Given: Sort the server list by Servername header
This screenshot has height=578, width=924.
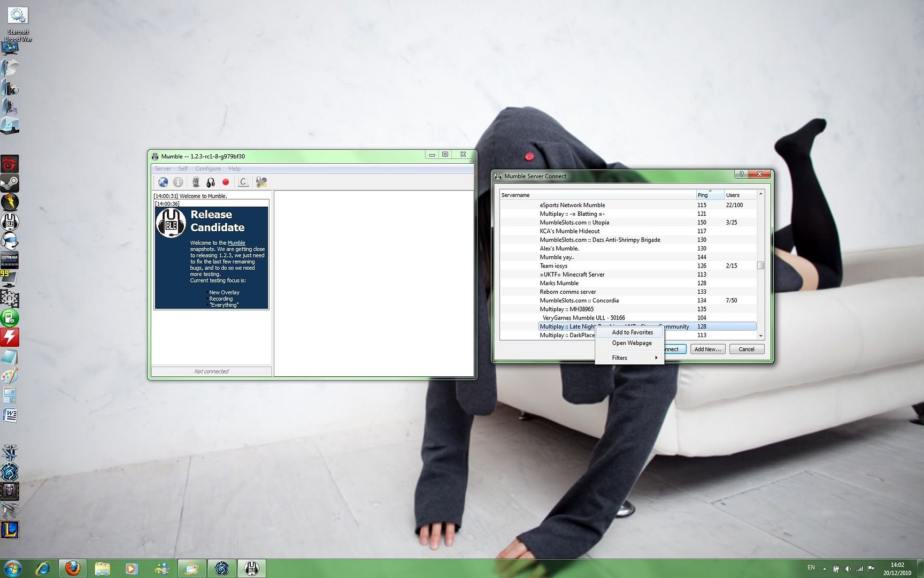Looking at the screenshot, I should pos(598,195).
